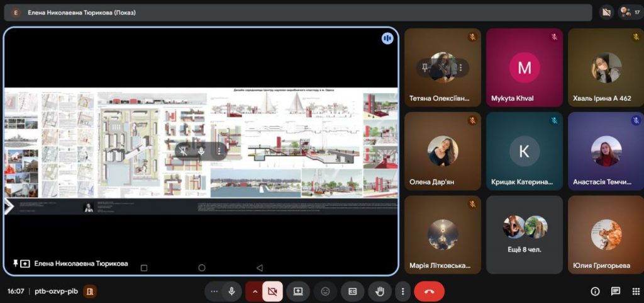This screenshot has height=303, width=644.
Task: Open three-dot menu on the presentation overlay
Action: click(x=219, y=151)
